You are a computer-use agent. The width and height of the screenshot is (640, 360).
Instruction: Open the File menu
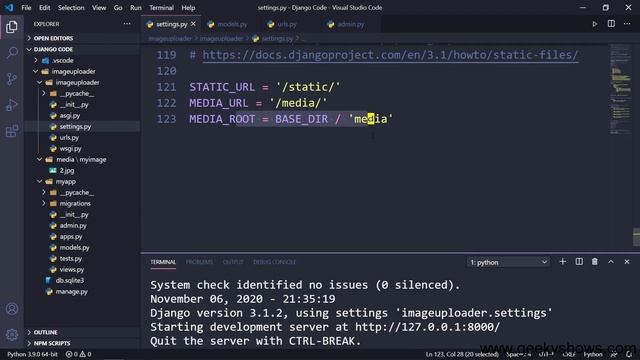tap(26, 7)
